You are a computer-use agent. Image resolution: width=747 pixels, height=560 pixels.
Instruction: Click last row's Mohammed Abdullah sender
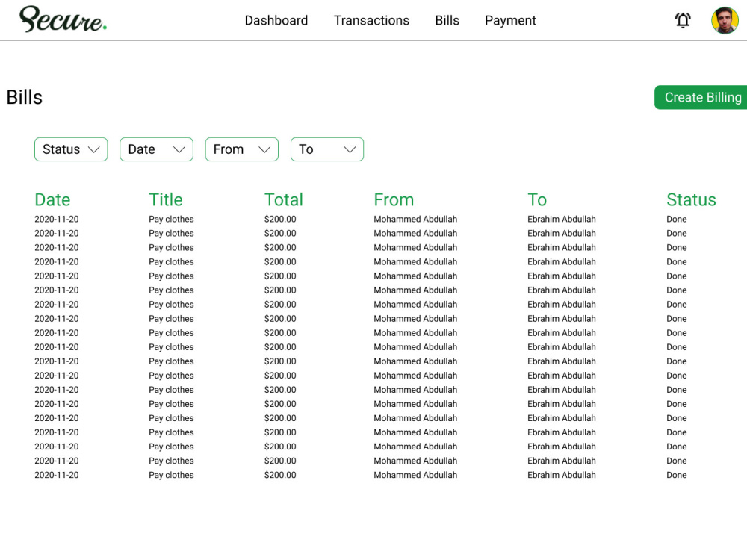click(415, 475)
